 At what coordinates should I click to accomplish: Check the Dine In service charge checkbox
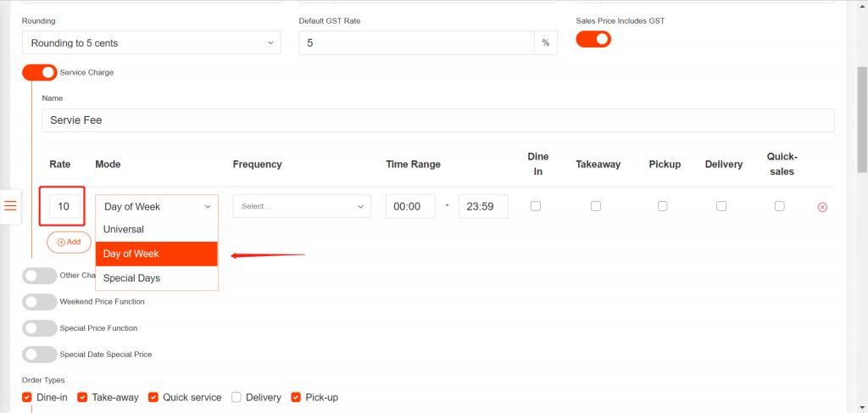tap(535, 206)
